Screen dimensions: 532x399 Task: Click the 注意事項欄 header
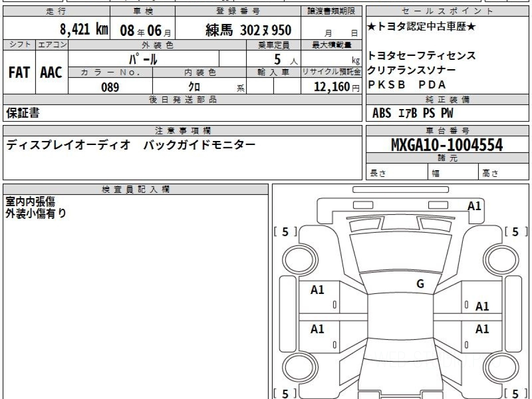click(182, 131)
